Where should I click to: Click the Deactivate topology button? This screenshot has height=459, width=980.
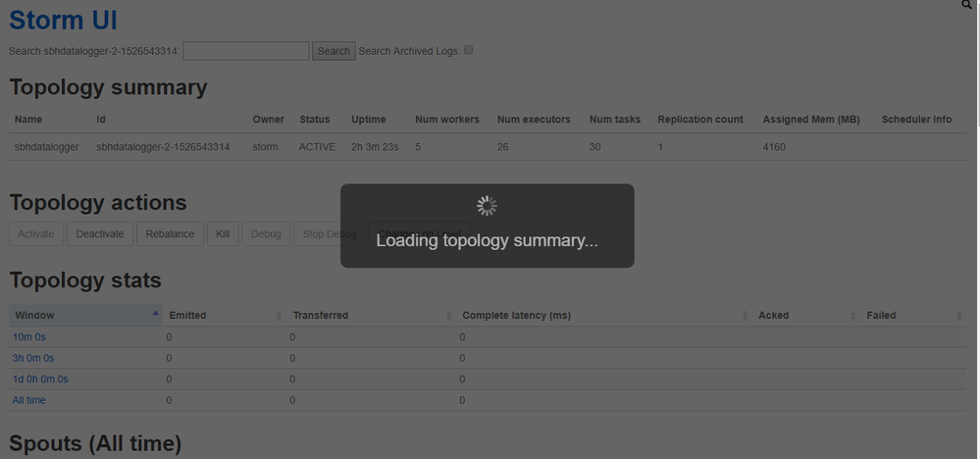click(100, 234)
